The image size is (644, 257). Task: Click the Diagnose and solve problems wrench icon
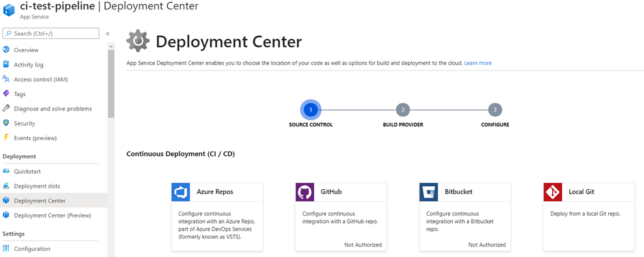click(6, 108)
